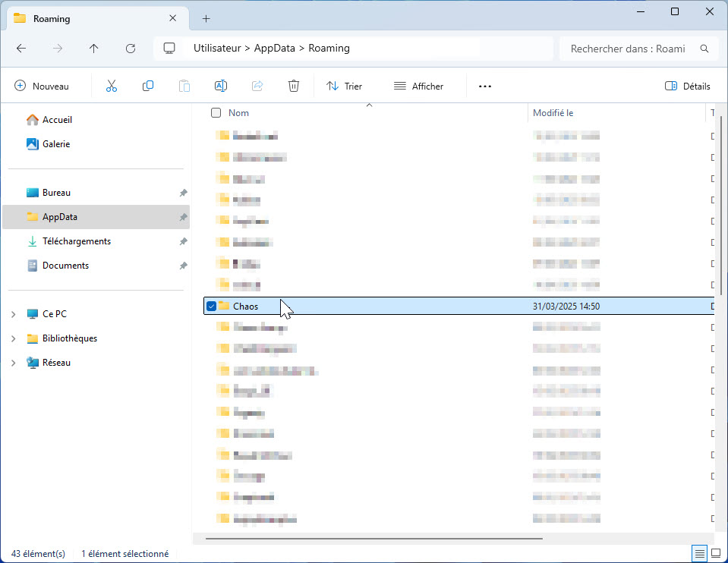Select Réseau in navigation pane
This screenshot has width=728, height=563.
[x=56, y=363]
